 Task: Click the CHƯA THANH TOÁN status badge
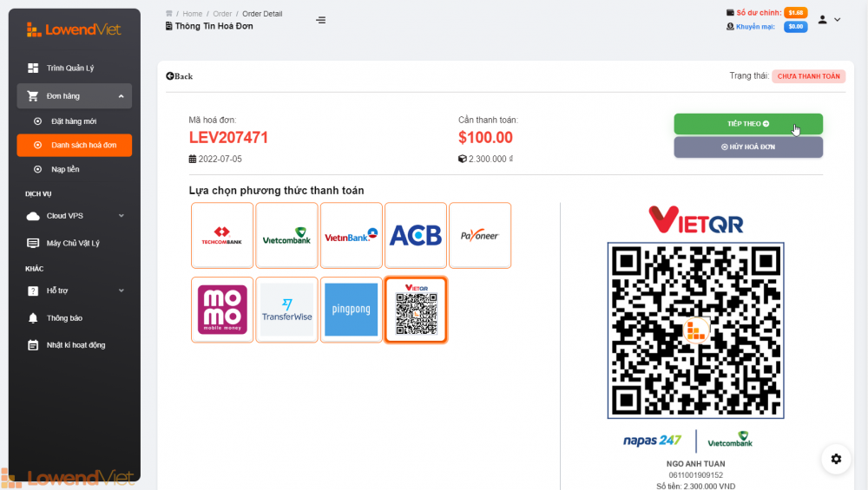[x=808, y=76]
